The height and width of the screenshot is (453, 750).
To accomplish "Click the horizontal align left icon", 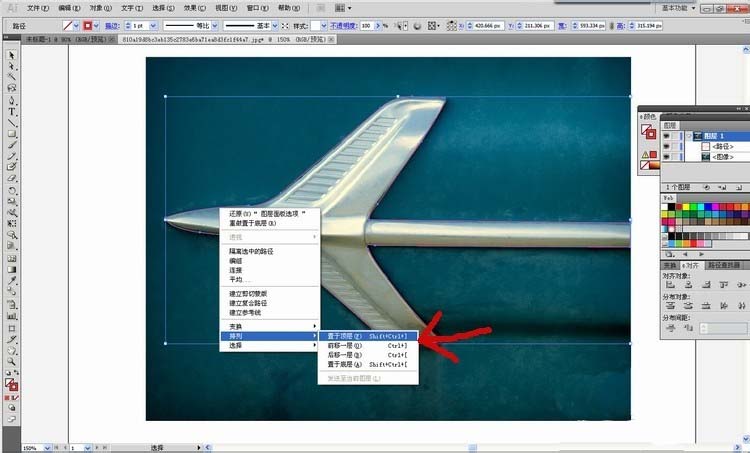I will click(x=671, y=285).
